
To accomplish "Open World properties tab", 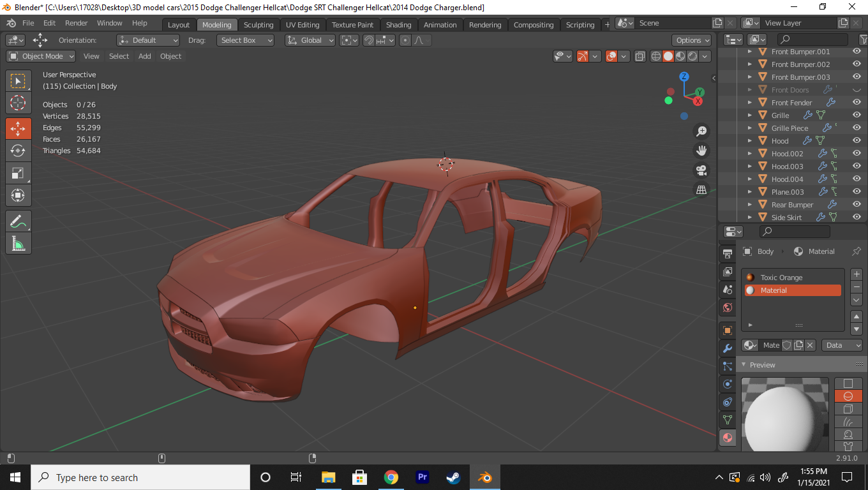I will tap(727, 308).
